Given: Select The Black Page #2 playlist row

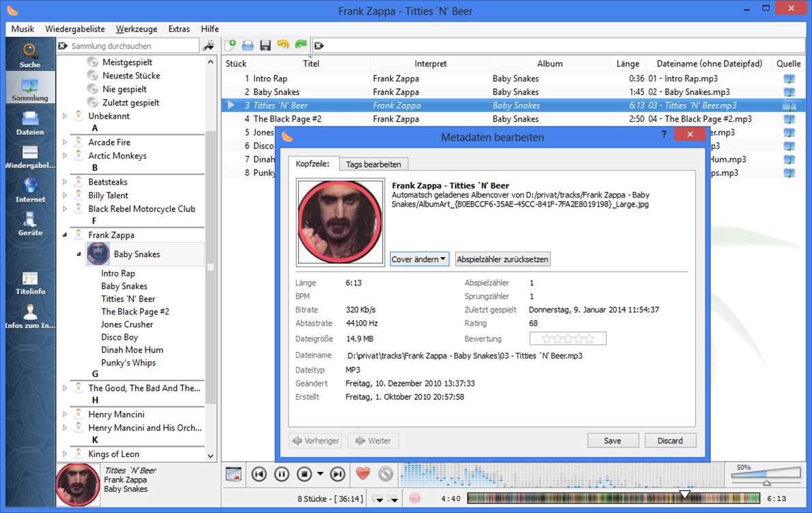Looking at the screenshot, I should coord(513,118).
